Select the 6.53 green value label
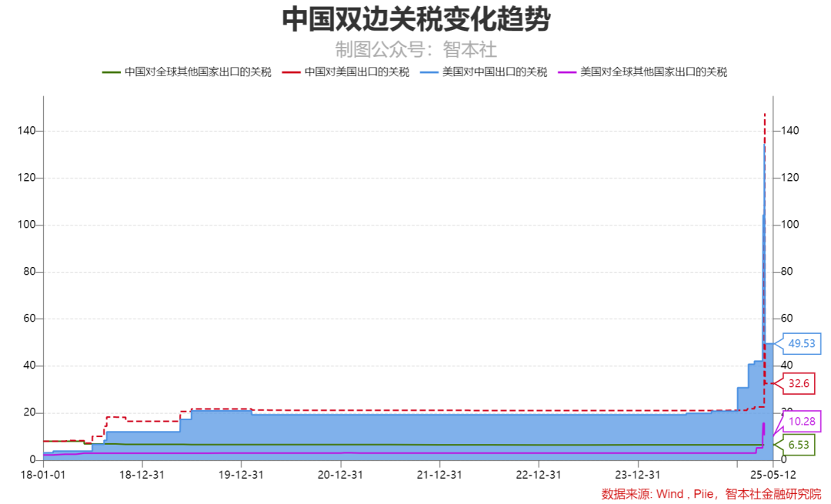 [x=799, y=445]
